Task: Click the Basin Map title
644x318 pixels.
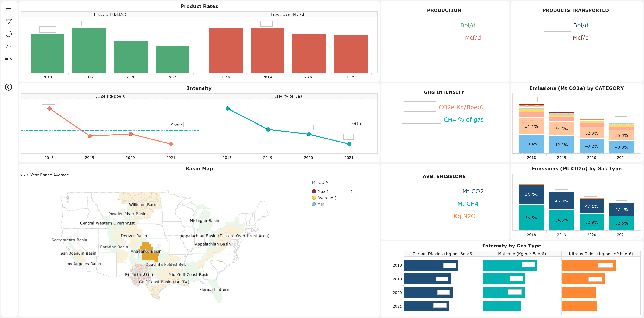Action: [199, 169]
